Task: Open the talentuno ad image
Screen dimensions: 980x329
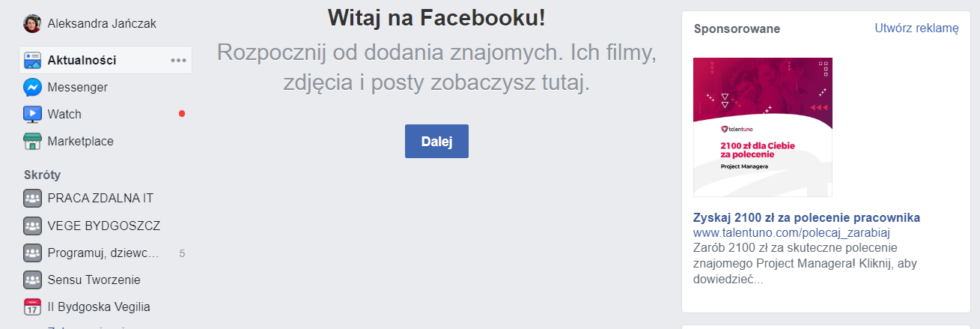Action: [x=763, y=127]
